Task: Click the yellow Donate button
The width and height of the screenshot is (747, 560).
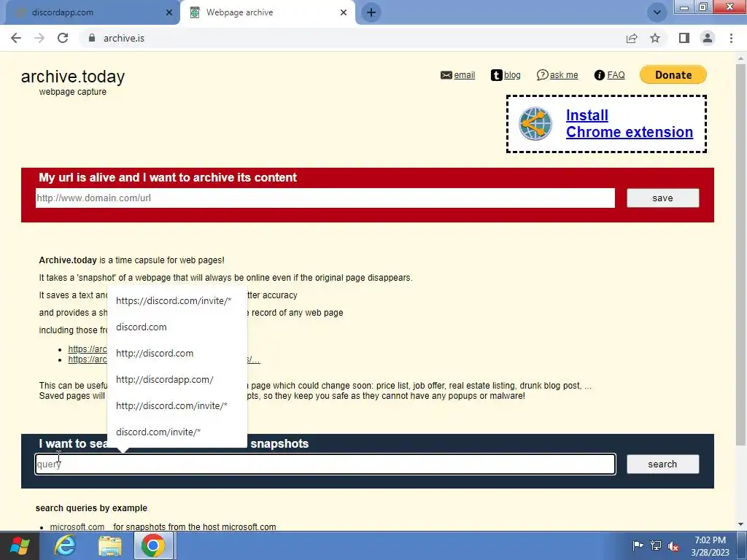Action: [673, 75]
